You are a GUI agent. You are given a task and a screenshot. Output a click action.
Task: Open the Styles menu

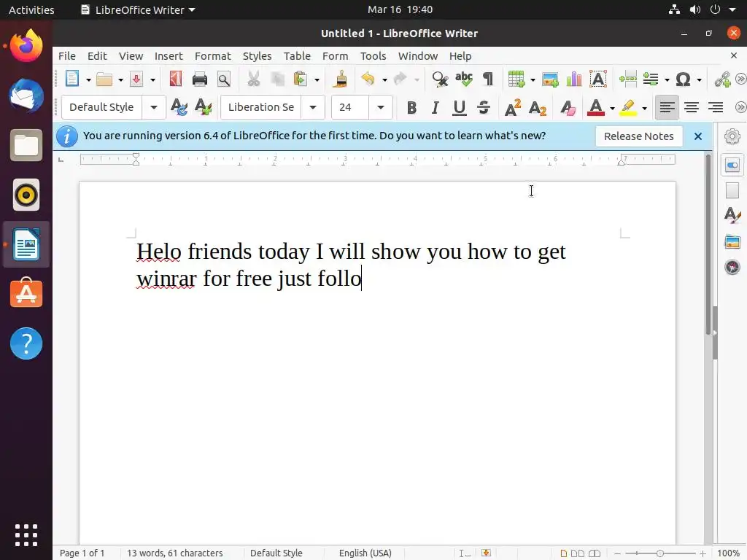(258, 55)
